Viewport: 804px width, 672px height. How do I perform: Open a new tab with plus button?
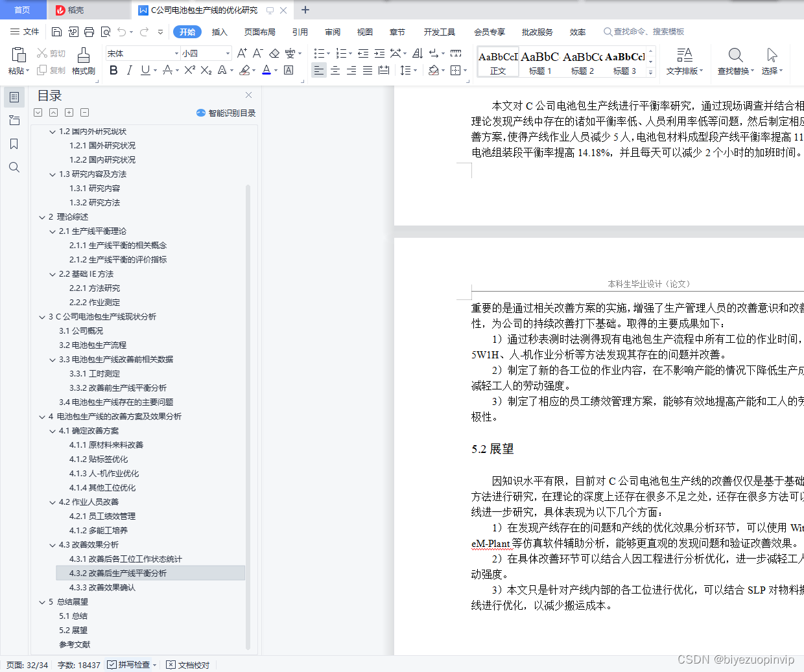(x=305, y=10)
